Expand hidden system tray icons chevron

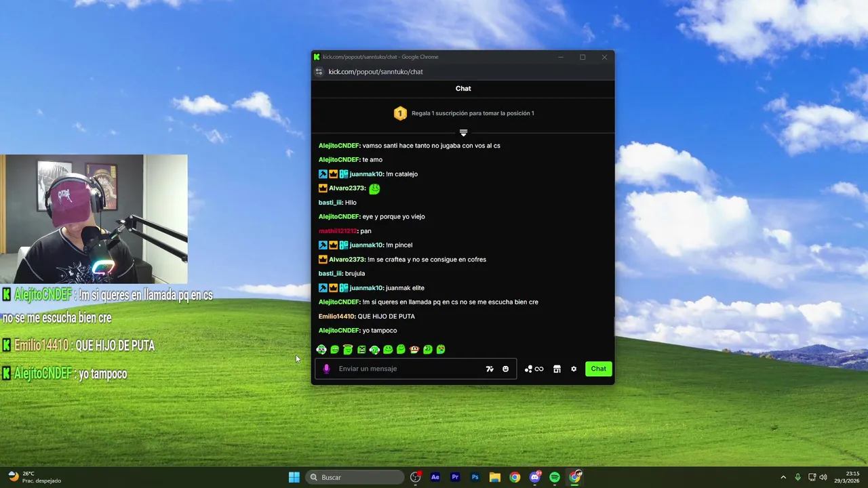click(783, 477)
